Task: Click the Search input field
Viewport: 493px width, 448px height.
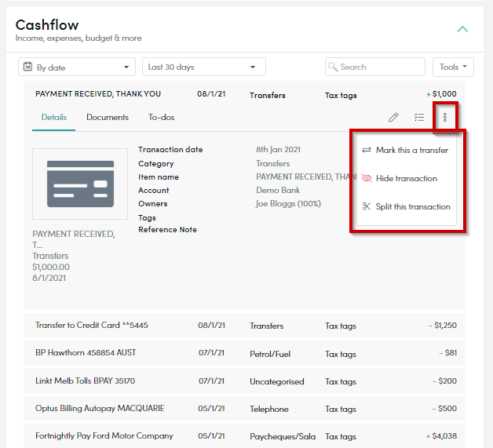Action: pos(375,67)
